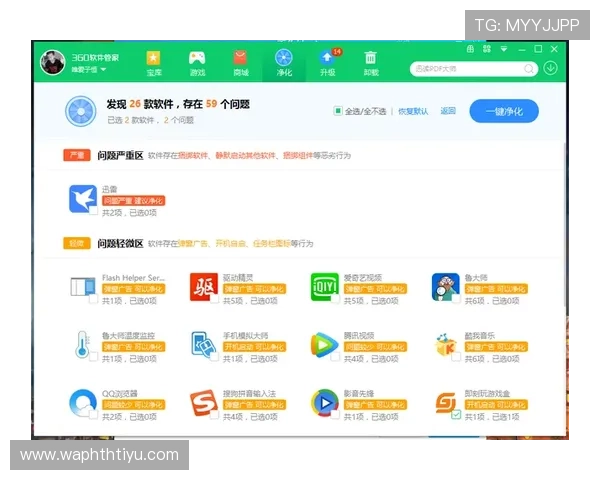Tick the 爱奇艺视频 checkbox
Image resolution: width=600 pixels, height=480 pixels.
(x=335, y=299)
